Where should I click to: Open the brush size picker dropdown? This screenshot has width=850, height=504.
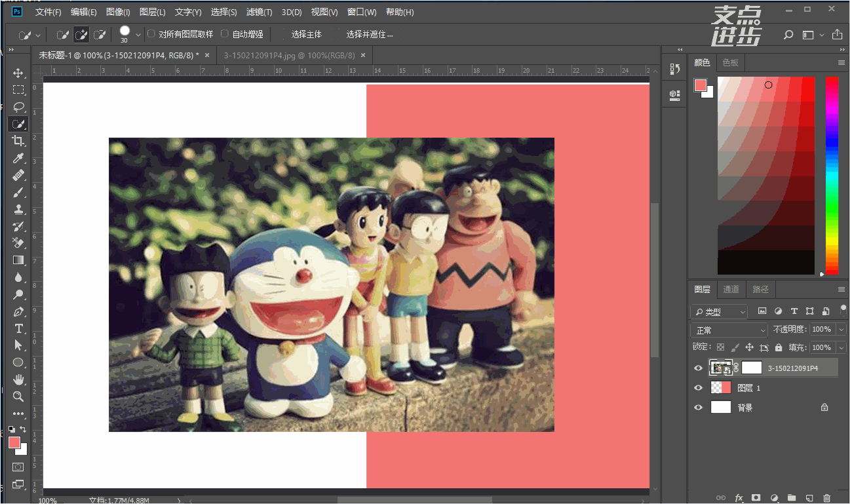[138, 34]
